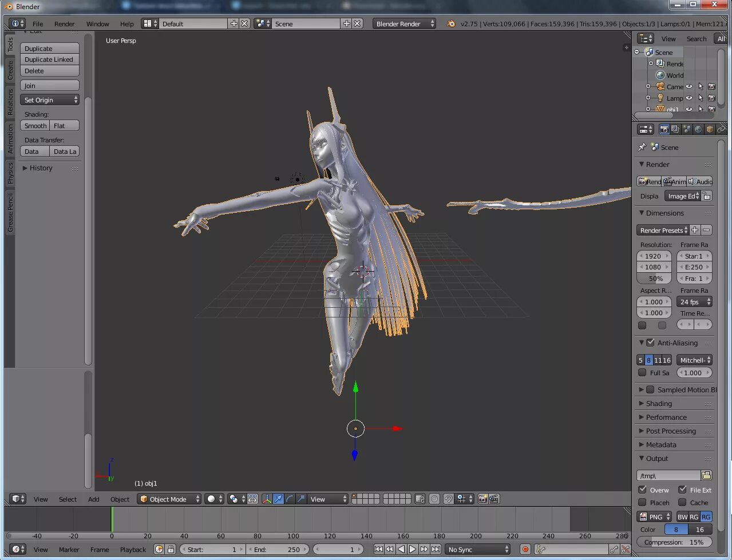732x560 pixels.
Task: Select the rotate manipulator arc icon
Action: pyautogui.click(x=290, y=499)
